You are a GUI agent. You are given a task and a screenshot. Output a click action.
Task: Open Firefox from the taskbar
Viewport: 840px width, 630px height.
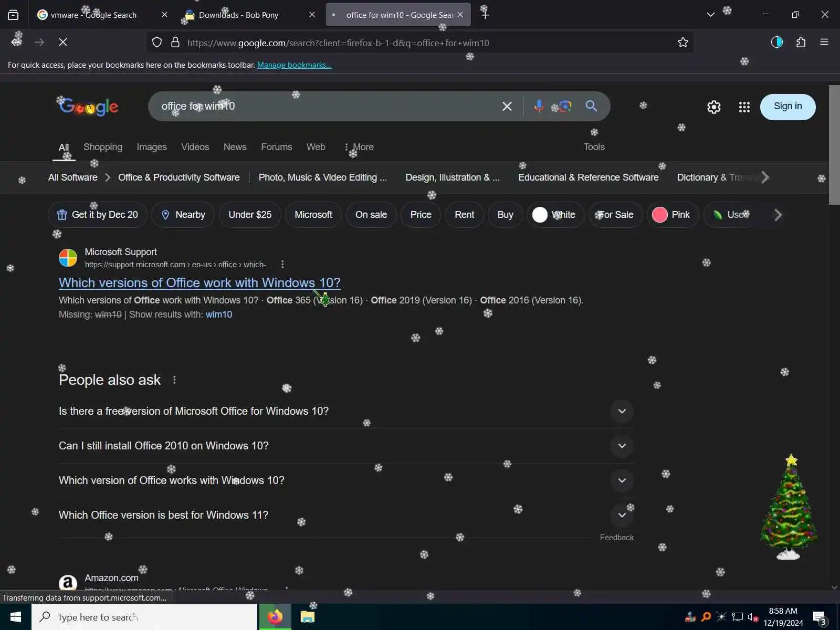coord(275,617)
